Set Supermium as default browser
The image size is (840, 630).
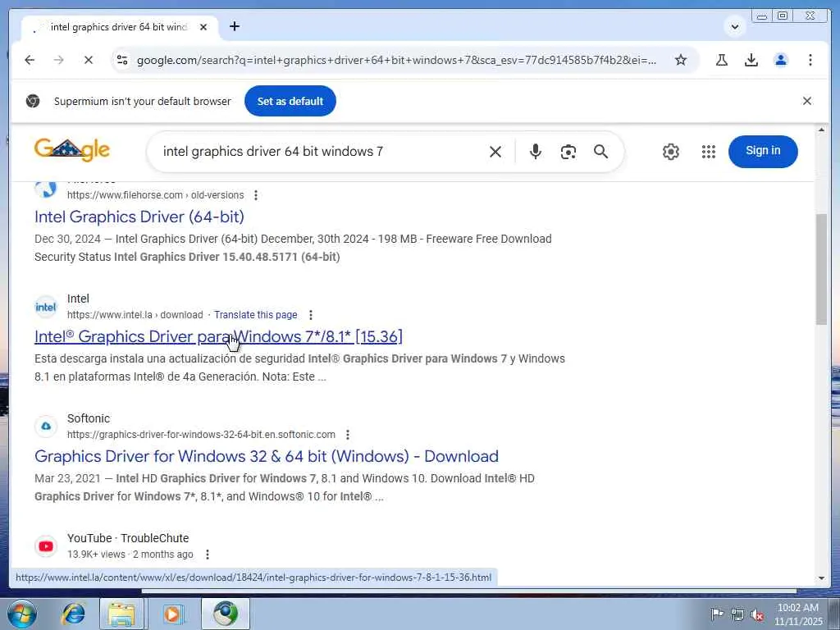(x=290, y=101)
